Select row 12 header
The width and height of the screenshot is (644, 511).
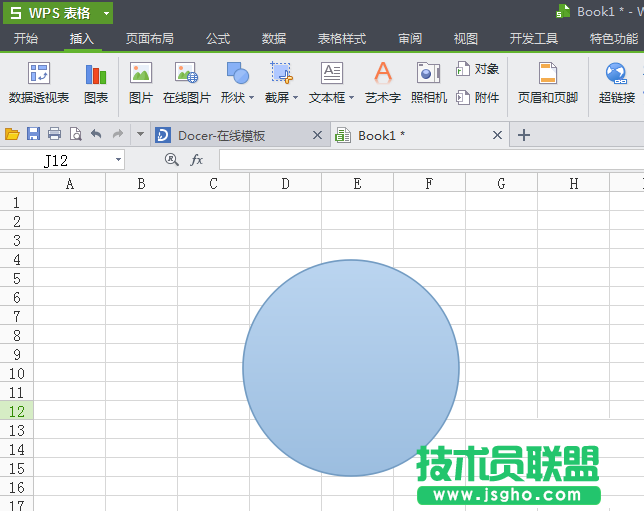[x=16, y=411]
